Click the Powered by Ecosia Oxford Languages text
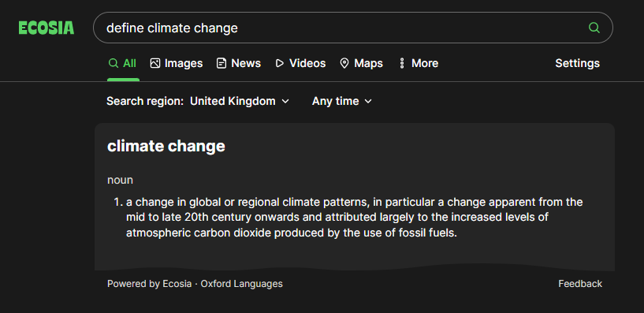The image size is (644, 313). [195, 283]
